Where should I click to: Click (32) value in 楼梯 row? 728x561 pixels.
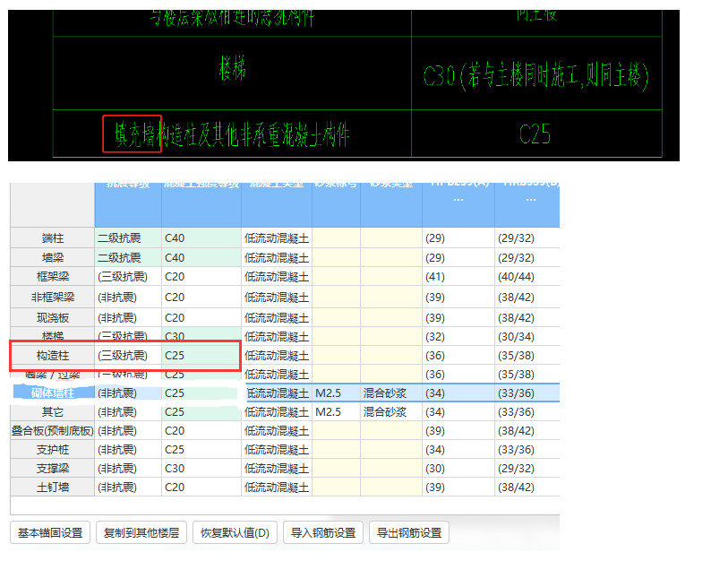458,336
